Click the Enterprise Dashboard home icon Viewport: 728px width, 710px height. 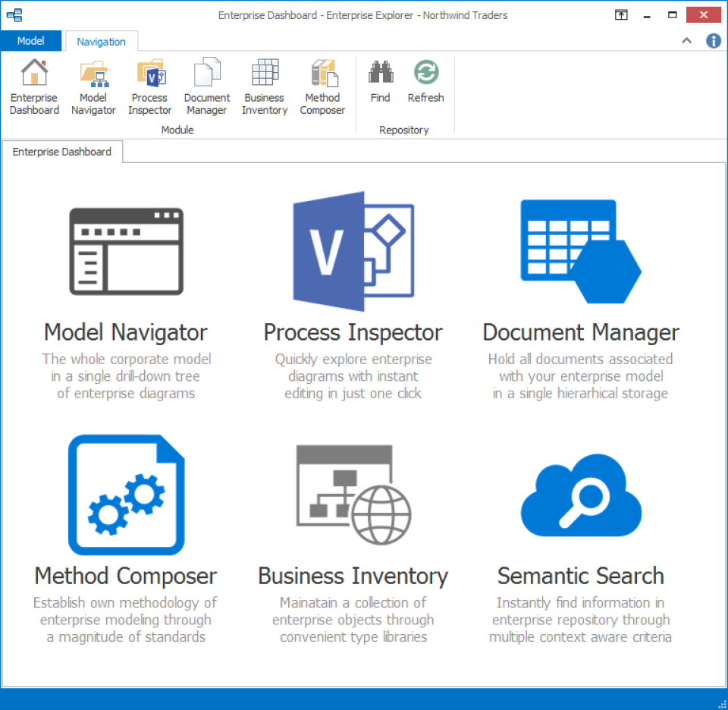tap(34, 83)
